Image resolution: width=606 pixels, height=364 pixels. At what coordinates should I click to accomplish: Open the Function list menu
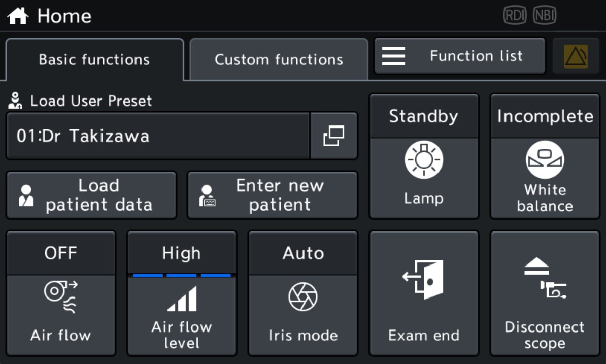coord(459,56)
